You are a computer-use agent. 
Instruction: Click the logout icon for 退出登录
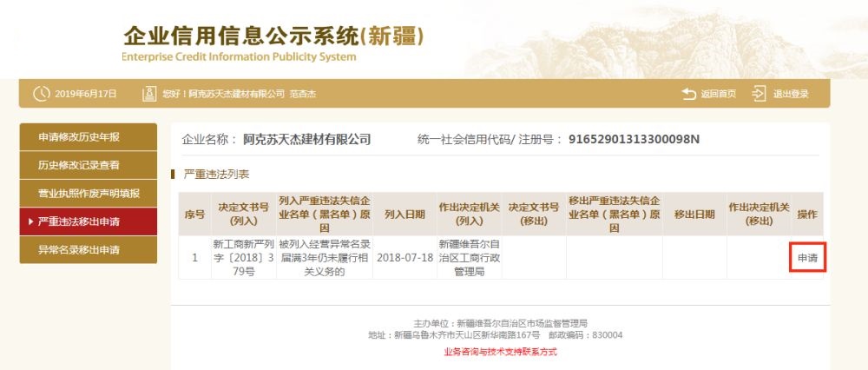(x=759, y=94)
